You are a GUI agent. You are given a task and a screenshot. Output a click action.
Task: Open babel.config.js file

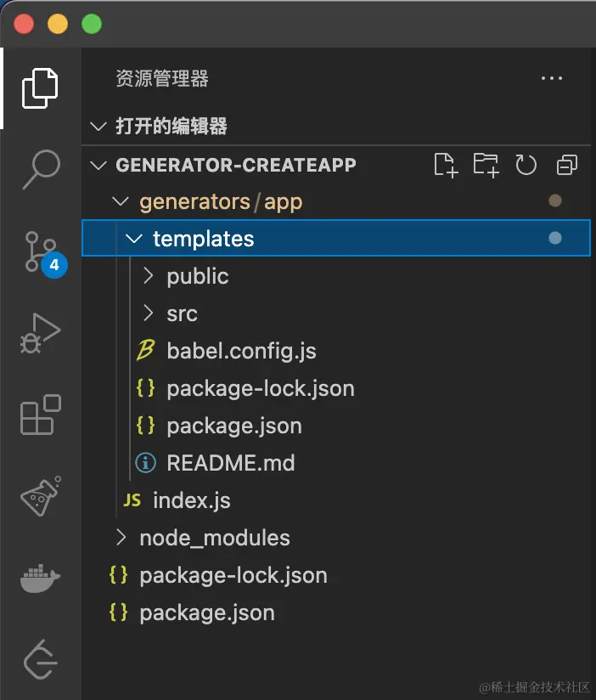[241, 351]
